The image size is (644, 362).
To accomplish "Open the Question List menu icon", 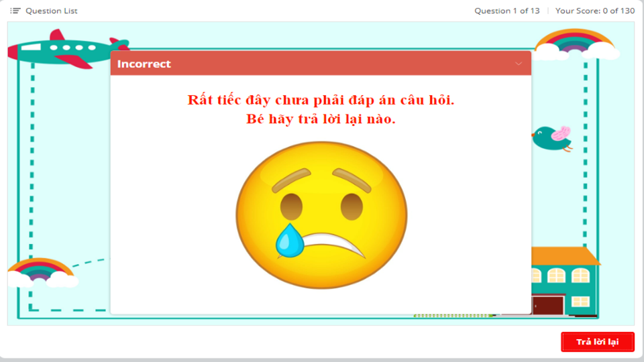I will [15, 11].
